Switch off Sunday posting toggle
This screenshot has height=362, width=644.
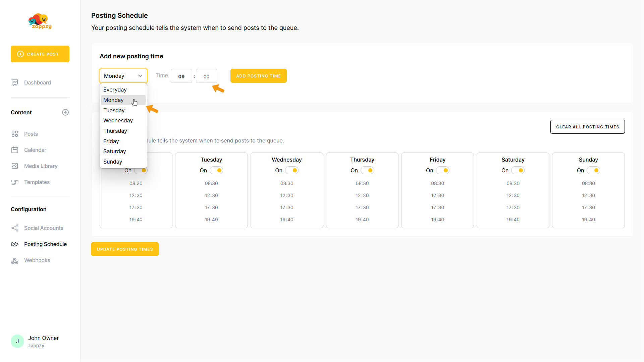click(593, 170)
